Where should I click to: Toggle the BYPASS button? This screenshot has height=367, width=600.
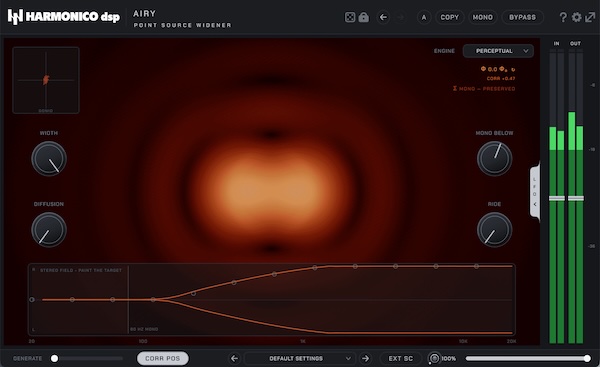point(522,17)
